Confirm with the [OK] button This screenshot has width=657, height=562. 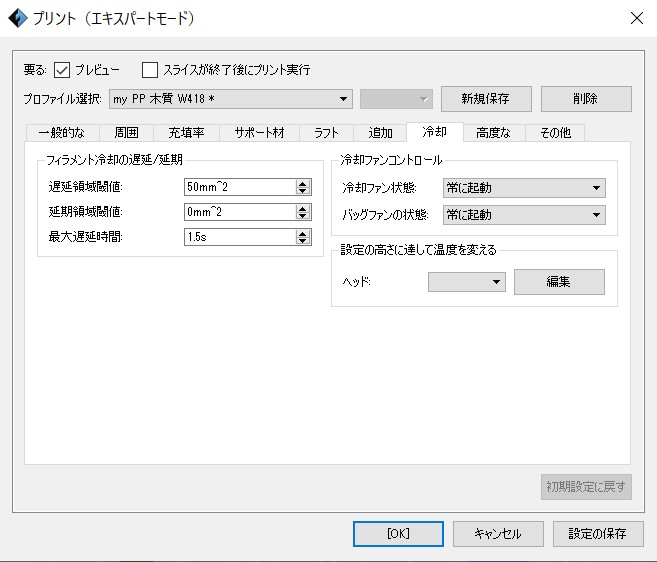point(398,534)
